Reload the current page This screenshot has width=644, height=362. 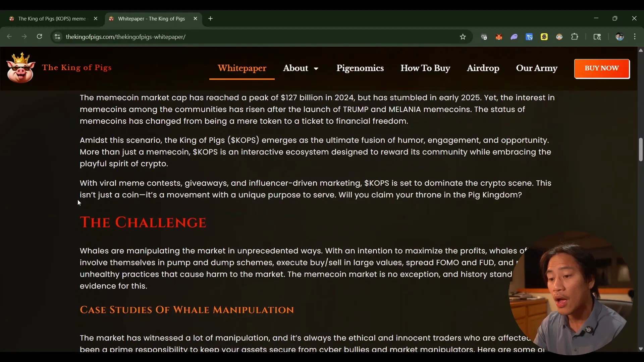pyautogui.click(x=40, y=37)
